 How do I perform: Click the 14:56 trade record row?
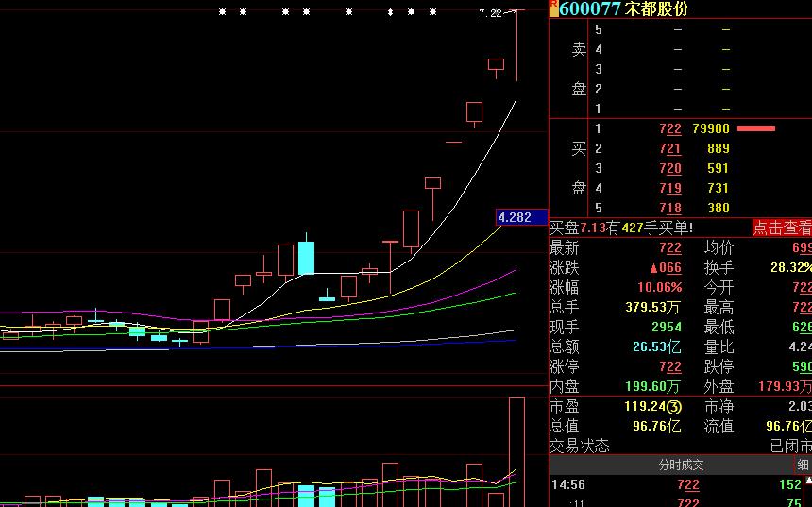[680, 484]
